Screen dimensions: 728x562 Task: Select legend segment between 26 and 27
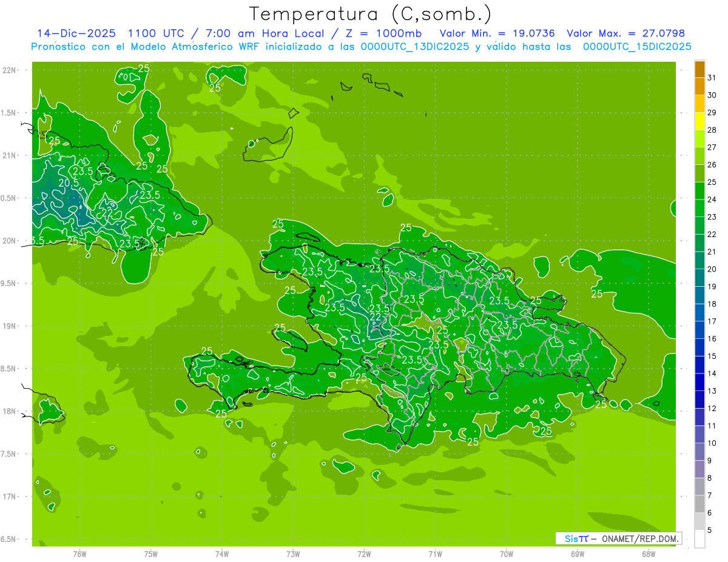coord(699,156)
